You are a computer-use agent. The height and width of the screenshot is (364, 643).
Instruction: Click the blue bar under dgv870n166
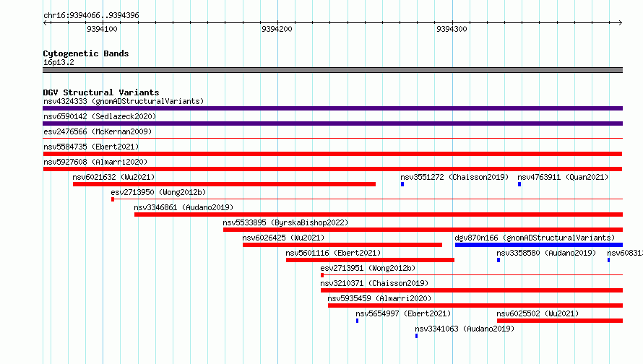click(539, 245)
